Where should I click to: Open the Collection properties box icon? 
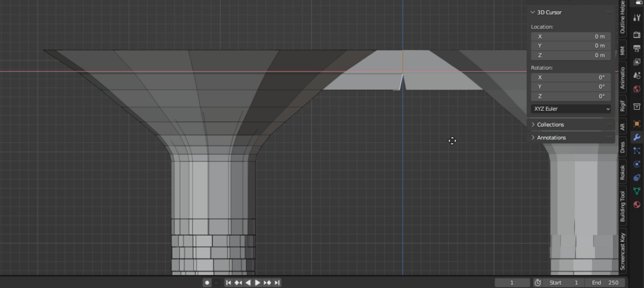click(x=637, y=106)
